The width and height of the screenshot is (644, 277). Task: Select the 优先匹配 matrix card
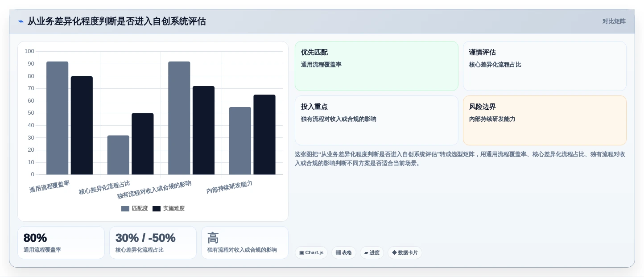[376, 66]
